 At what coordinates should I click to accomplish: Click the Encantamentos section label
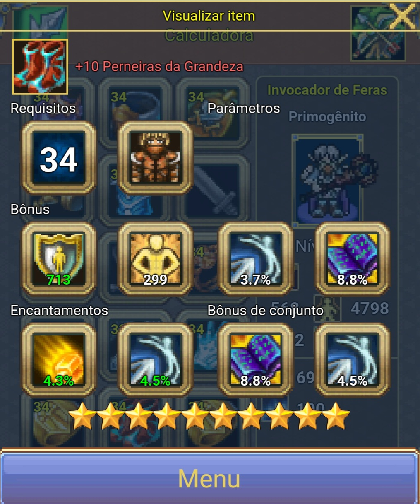(x=59, y=311)
